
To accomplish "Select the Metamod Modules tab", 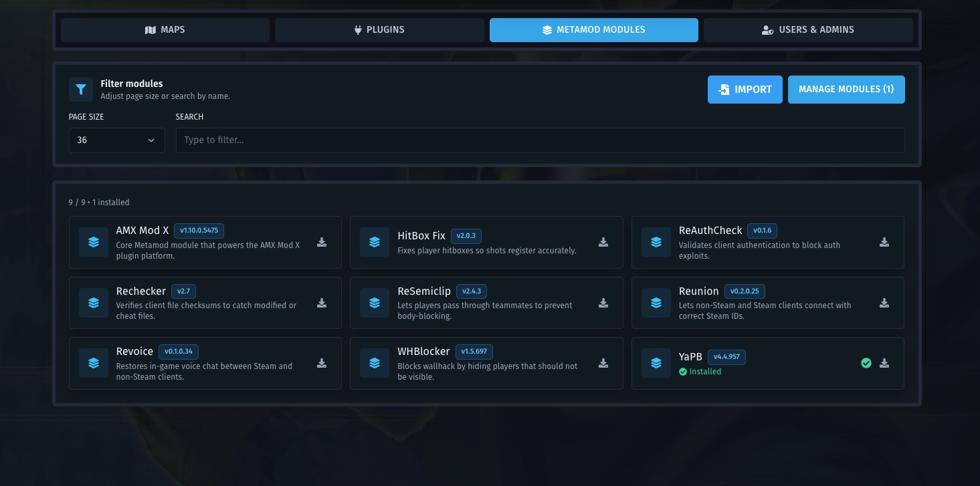I will 594,30.
